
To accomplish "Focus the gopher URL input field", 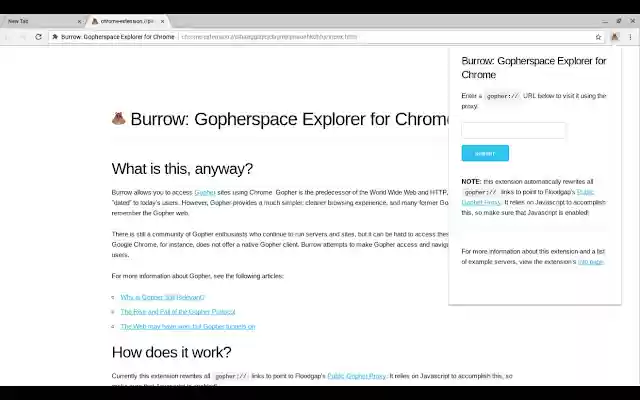I will tap(513, 130).
